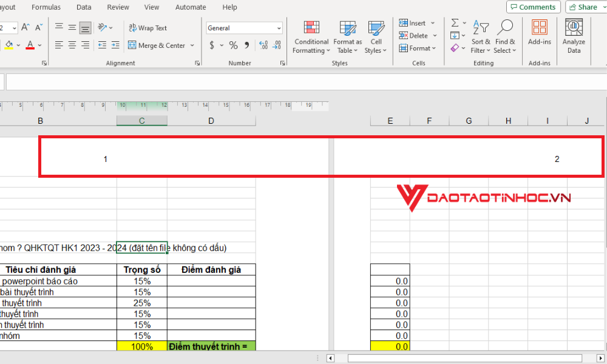The image size is (607, 364).
Task: Click AutoSum sigma icon
Action: [455, 23]
